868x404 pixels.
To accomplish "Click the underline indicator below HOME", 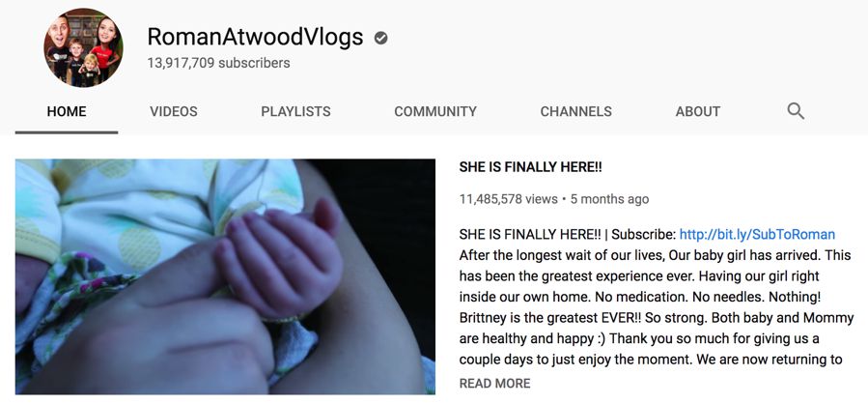I will [67, 132].
